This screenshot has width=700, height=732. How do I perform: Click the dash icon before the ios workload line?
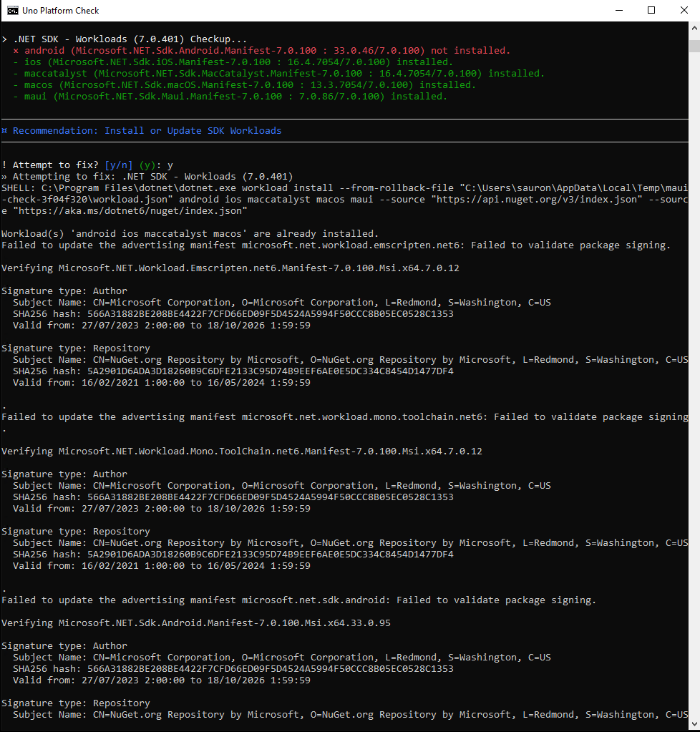click(17, 62)
